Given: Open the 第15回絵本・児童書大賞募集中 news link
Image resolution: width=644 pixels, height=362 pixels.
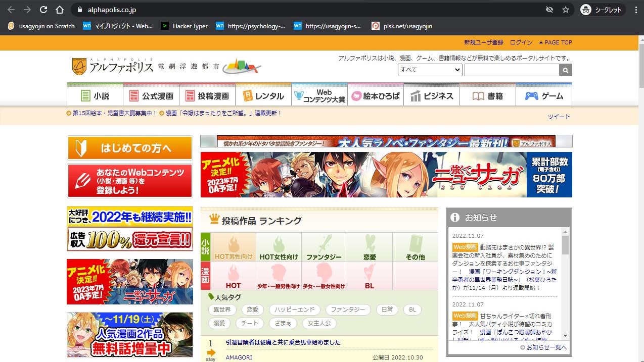Looking at the screenshot, I should [x=114, y=113].
